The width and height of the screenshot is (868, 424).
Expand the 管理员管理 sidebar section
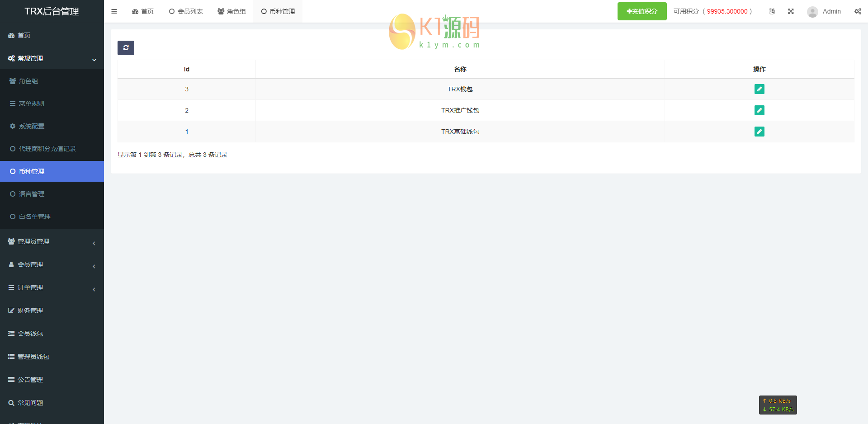[52, 241]
